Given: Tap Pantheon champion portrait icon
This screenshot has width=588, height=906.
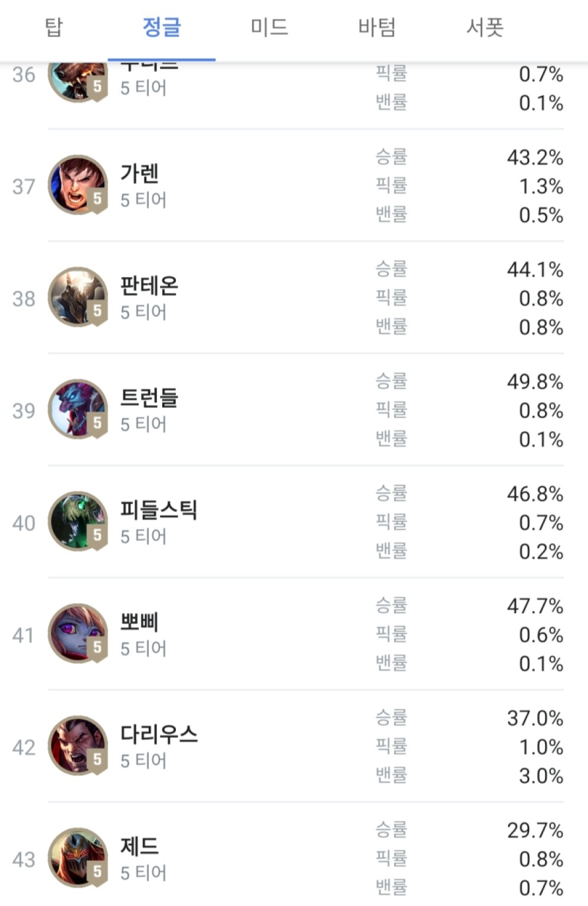Looking at the screenshot, I should click(x=77, y=297).
